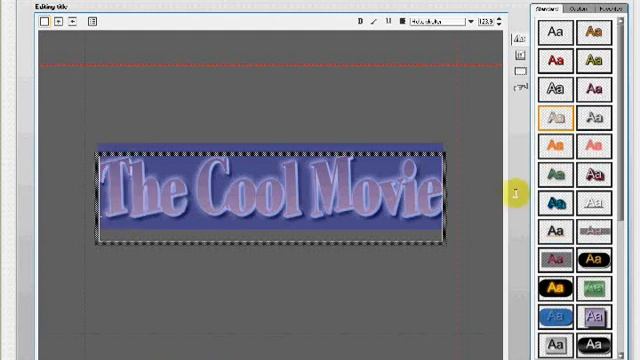Open the title settings list icon
The height and width of the screenshot is (360, 640).
[x=92, y=22]
